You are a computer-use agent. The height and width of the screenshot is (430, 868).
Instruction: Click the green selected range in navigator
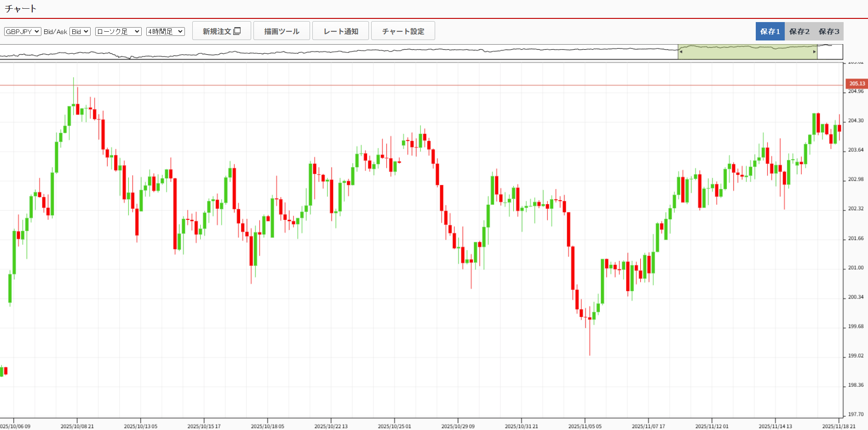click(x=747, y=53)
